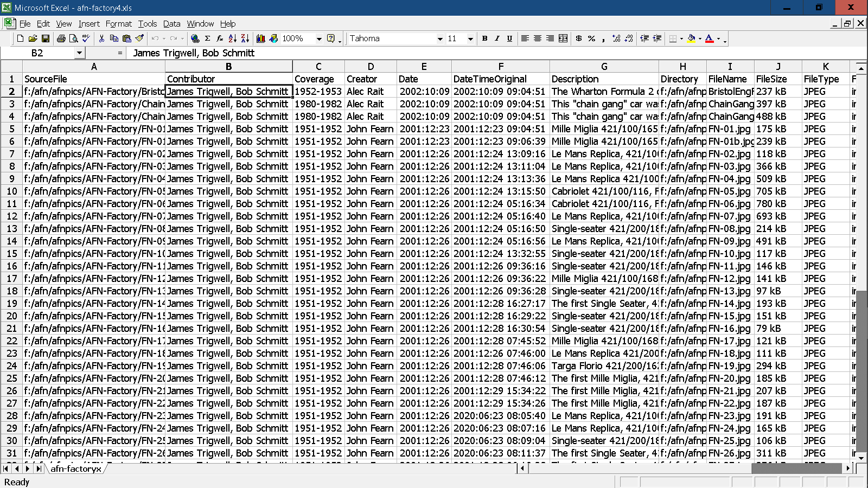868x488 pixels.
Task: Open the Name Box dropdown arrow
Action: pos(79,53)
